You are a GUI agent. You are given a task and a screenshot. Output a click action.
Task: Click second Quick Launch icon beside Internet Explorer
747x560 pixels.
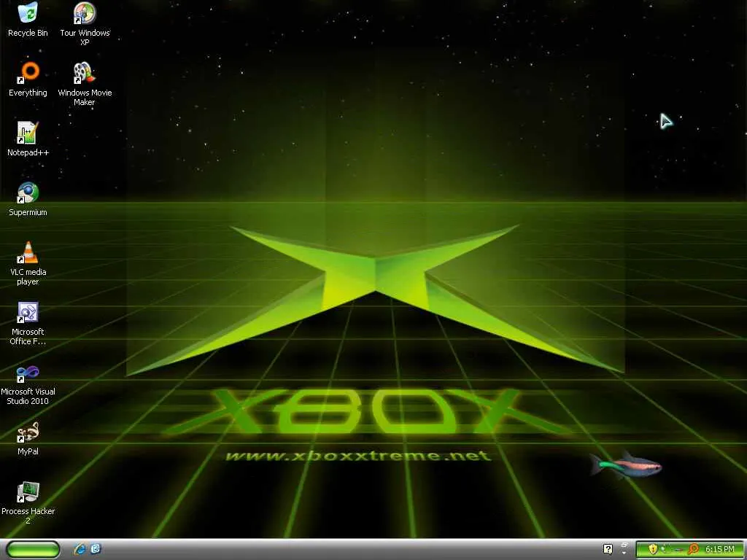96,549
